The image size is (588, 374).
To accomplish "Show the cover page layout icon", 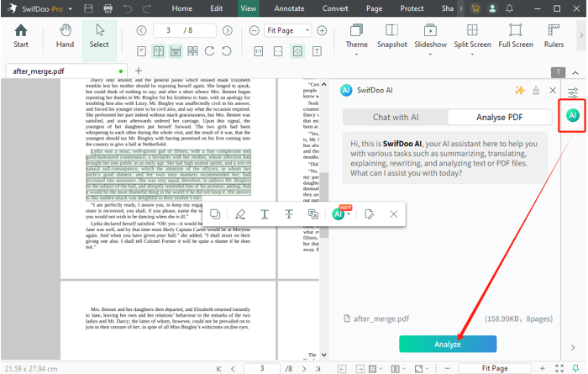I will [192, 51].
